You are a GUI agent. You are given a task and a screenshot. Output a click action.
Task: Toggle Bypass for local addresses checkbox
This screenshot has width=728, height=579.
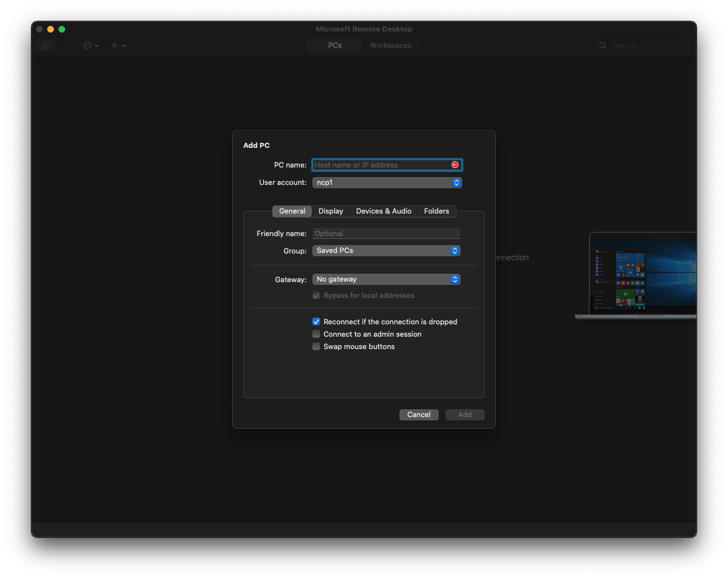point(316,296)
